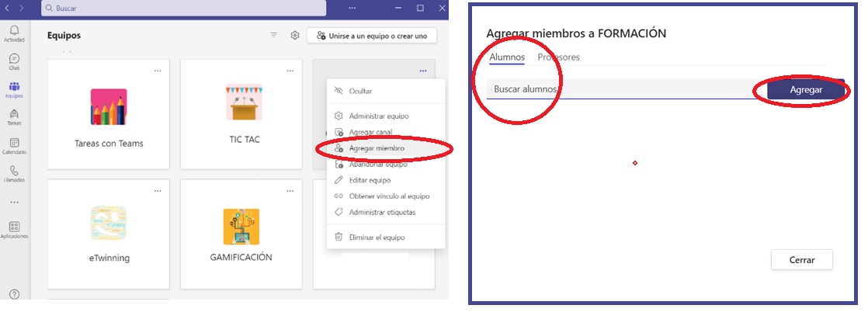Screen dimensions: 868x319
Task: Click the forward navigation arrow
Action: click(21, 8)
